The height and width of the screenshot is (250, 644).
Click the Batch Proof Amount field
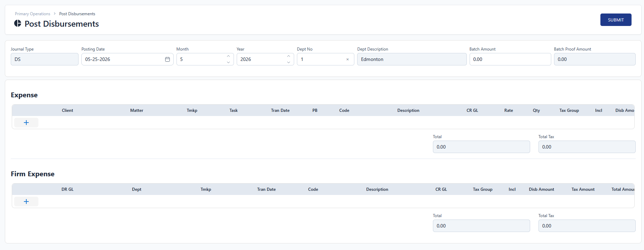(x=595, y=59)
